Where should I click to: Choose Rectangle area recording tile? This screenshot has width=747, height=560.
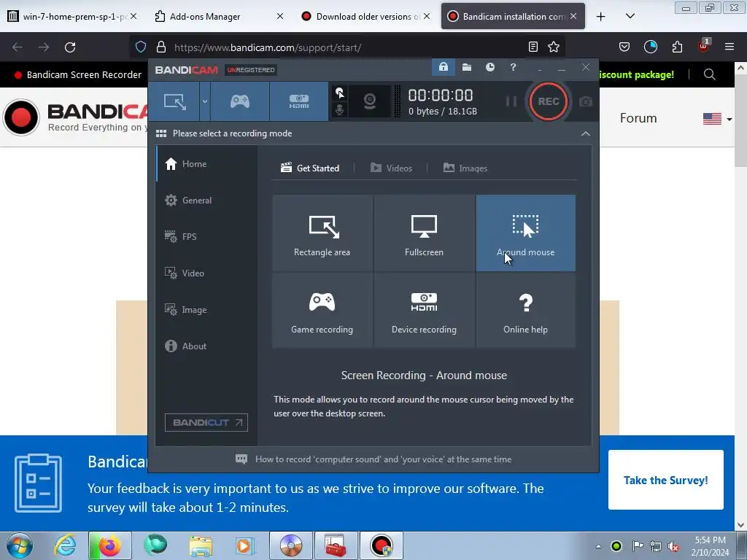click(x=322, y=233)
